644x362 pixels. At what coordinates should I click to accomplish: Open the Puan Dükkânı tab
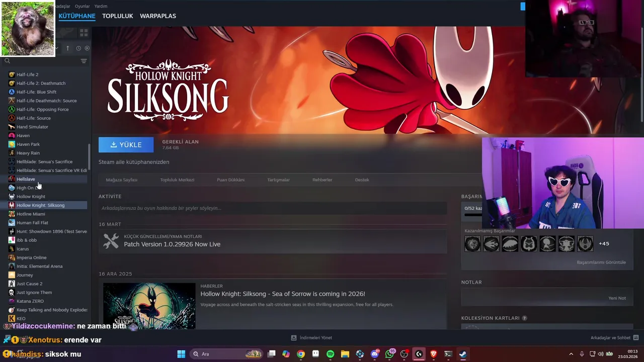coord(230,179)
